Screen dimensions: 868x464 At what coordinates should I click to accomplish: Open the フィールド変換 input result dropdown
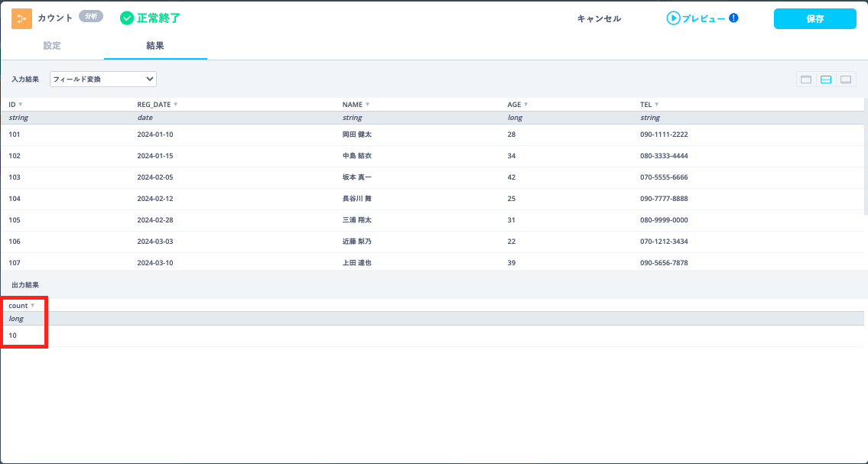(102, 79)
